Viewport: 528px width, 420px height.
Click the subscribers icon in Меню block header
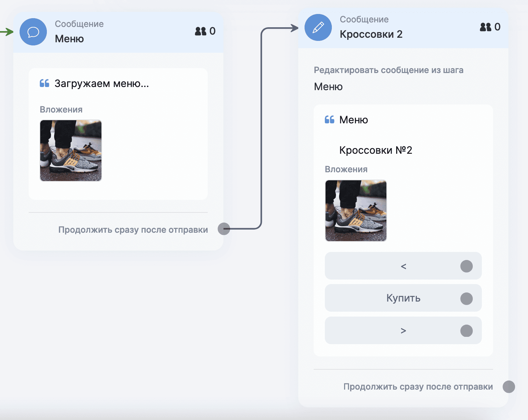(201, 31)
